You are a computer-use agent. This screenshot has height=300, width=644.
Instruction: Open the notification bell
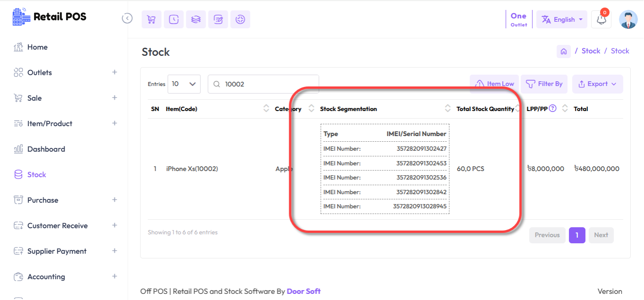click(x=601, y=20)
